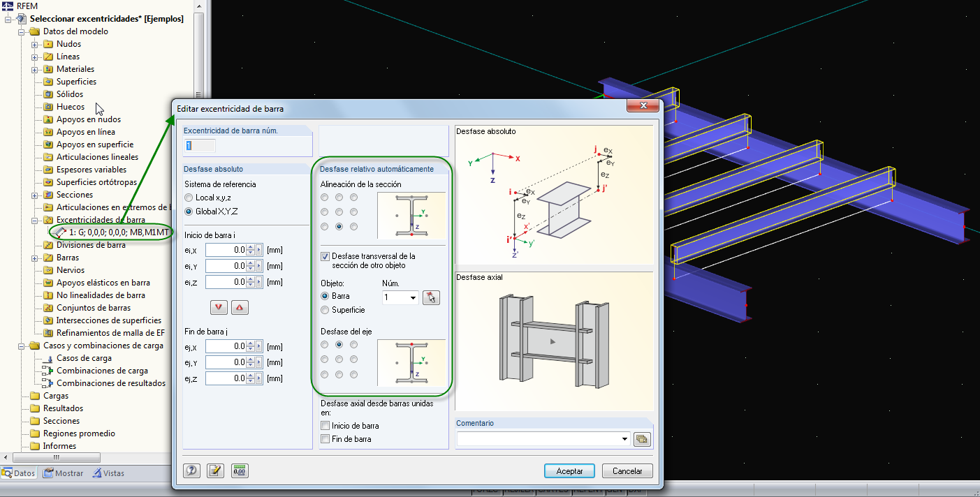This screenshot has width=980, height=497.
Task: Collapse Casos y combinaciones de carga node
Action: [22, 346]
